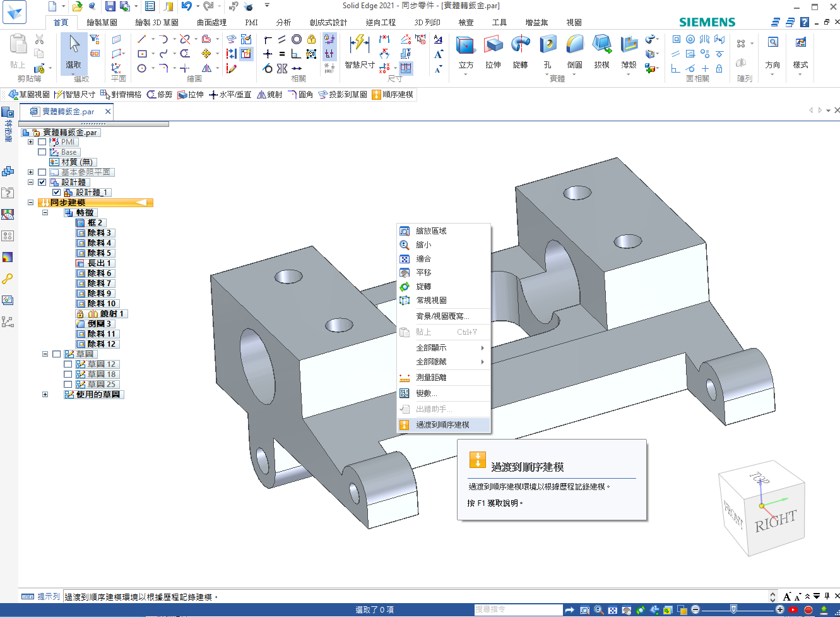
Task: Open the 繪製草圖 ribbon tab
Action: [102, 22]
